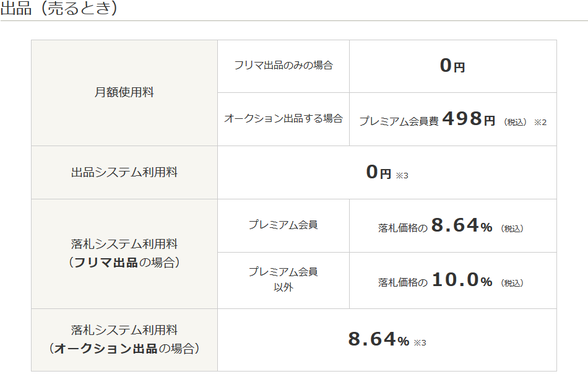
Task: Select the オークション出品する場合 cell
Action: point(284,119)
